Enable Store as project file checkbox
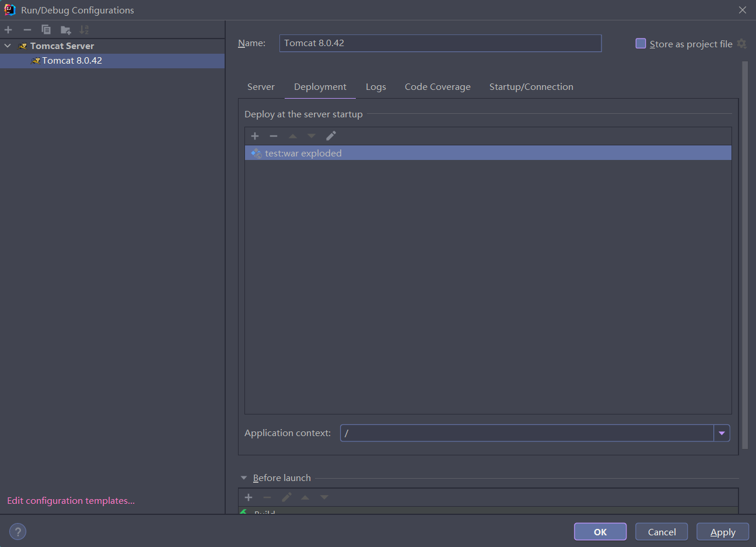 [x=640, y=44]
